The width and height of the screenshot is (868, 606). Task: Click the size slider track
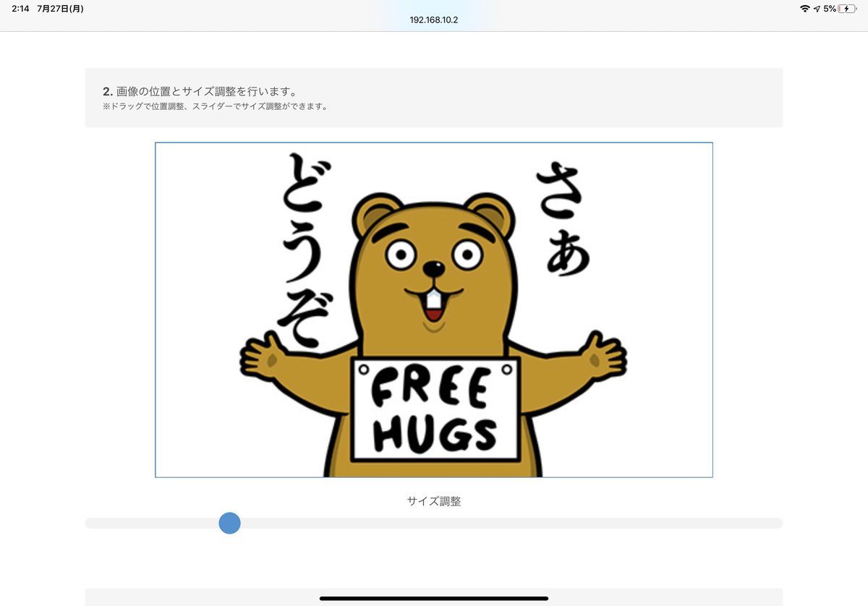[x=434, y=523]
